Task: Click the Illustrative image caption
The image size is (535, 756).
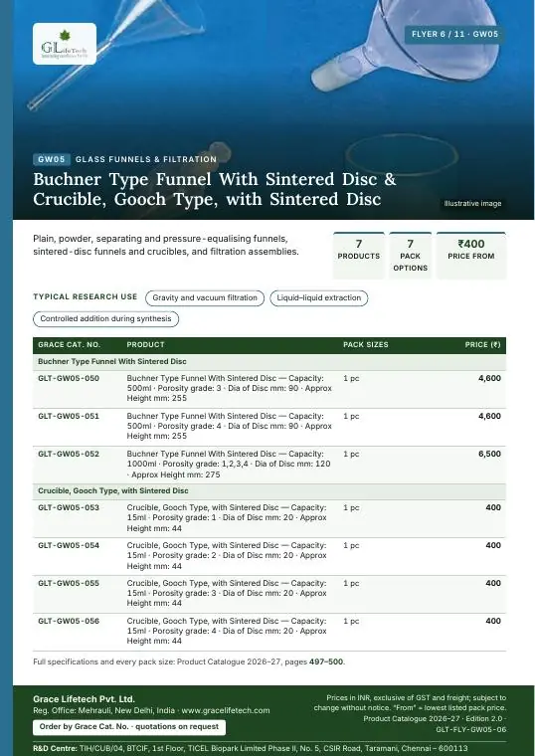Action: 472,204
